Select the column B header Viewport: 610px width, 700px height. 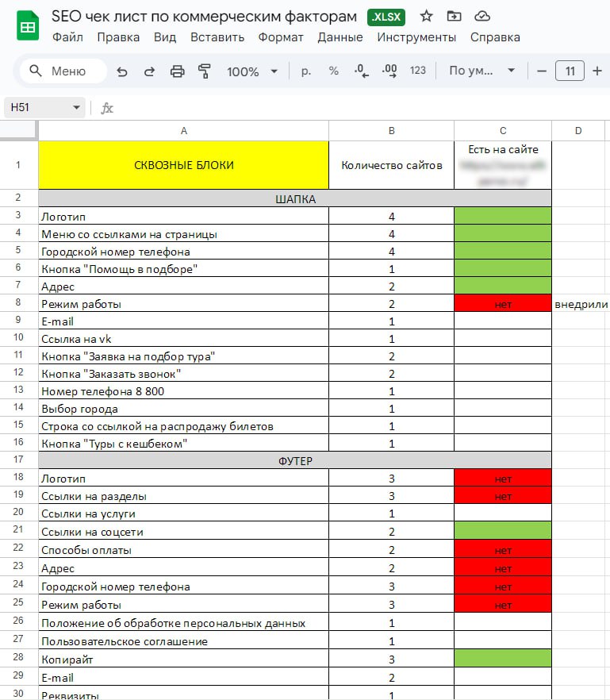391,130
